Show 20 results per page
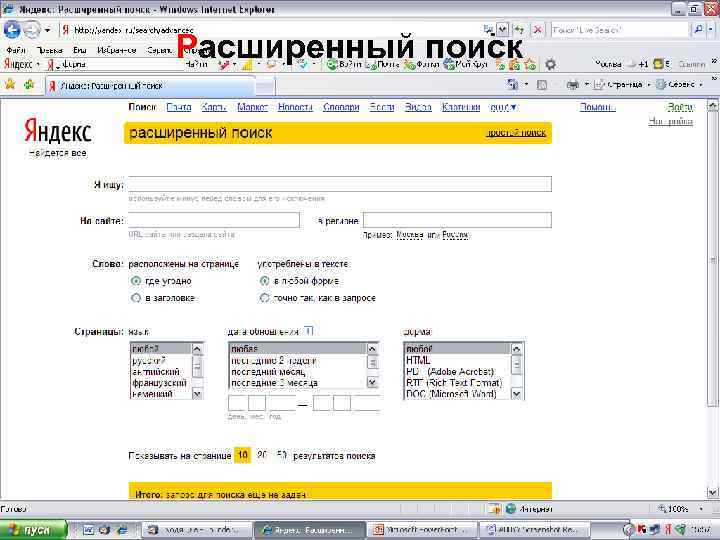 click(262, 456)
